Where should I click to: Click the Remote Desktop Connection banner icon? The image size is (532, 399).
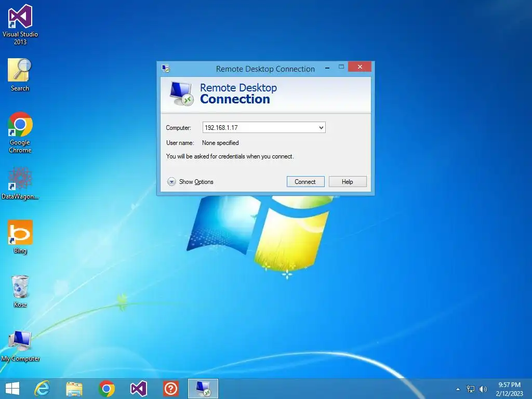[x=181, y=94]
